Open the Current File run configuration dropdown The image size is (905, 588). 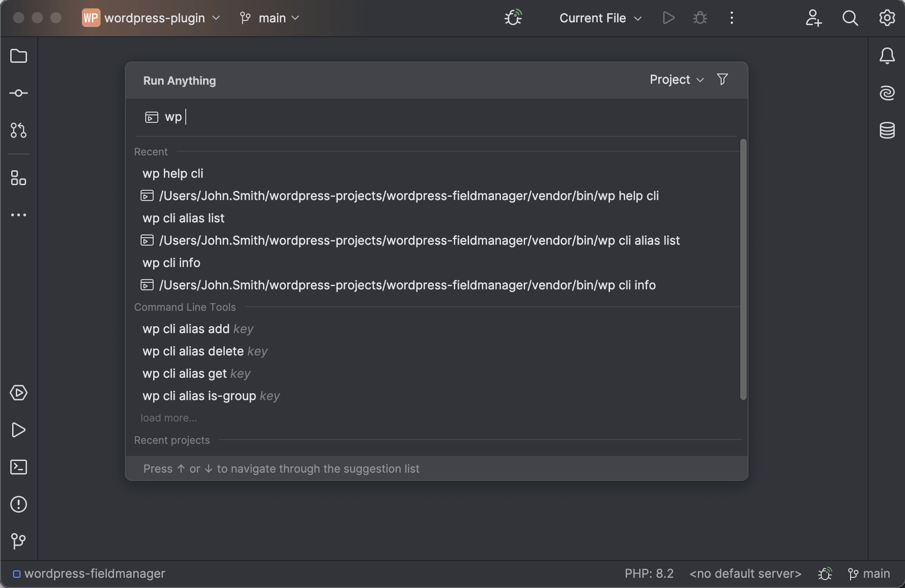[600, 18]
